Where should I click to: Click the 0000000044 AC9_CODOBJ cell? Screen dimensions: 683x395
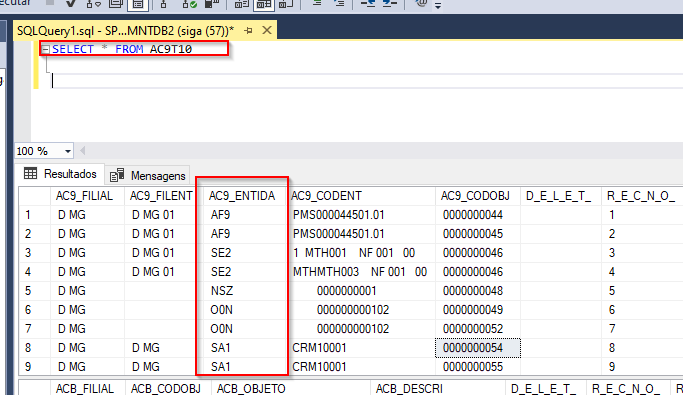[478, 215]
